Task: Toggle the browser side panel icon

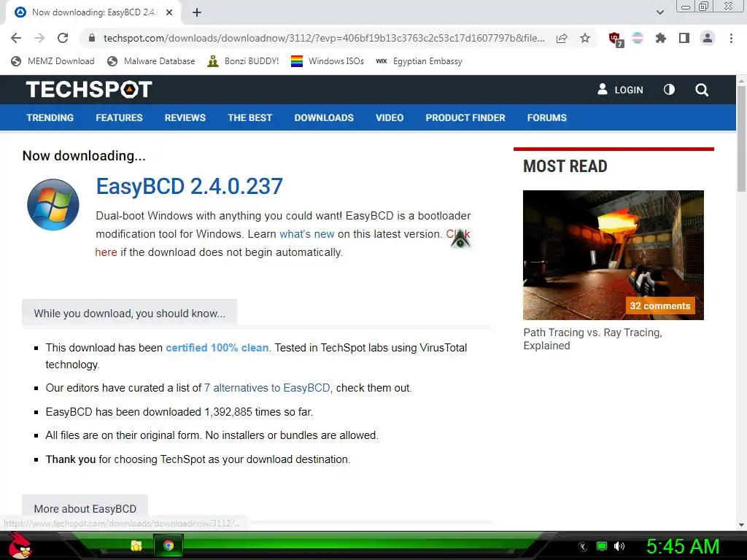Action: coord(684,38)
